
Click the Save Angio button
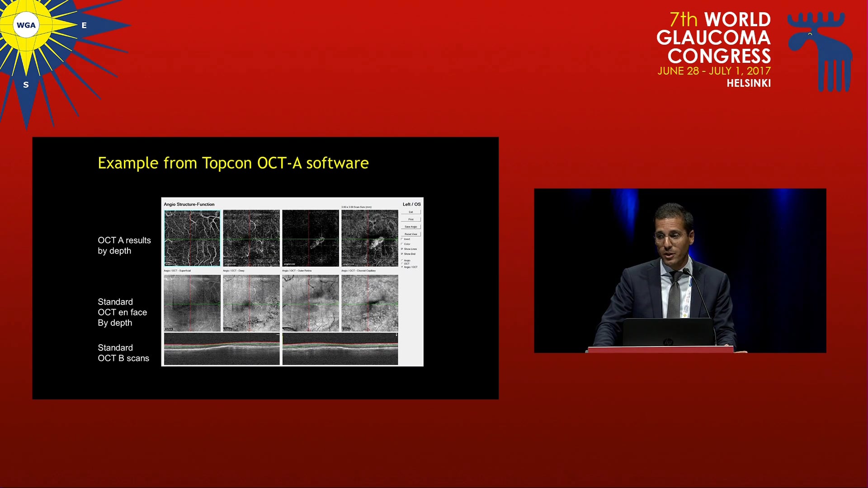point(411,226)
